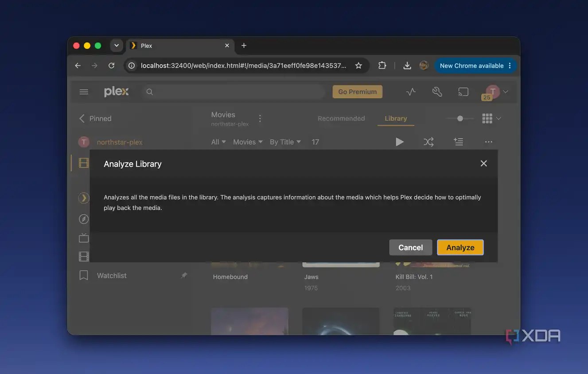
Task: Open Movies library options ellipsis
Action: tap(260, 118)
